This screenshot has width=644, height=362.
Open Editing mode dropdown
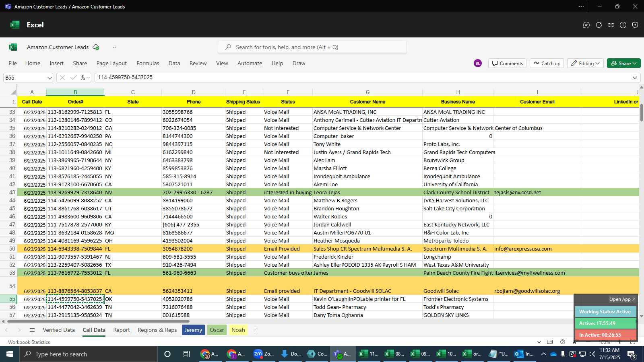(585, 63)
